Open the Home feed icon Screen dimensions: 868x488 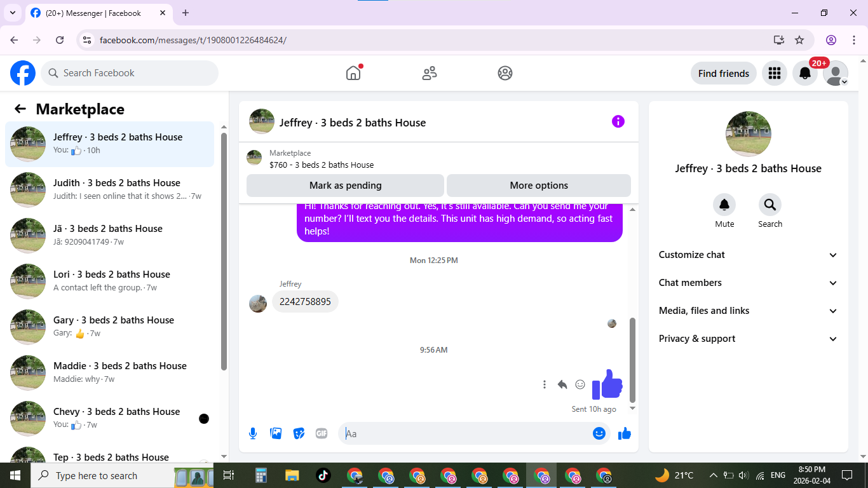pyautogui.click(x=353, y=73)
